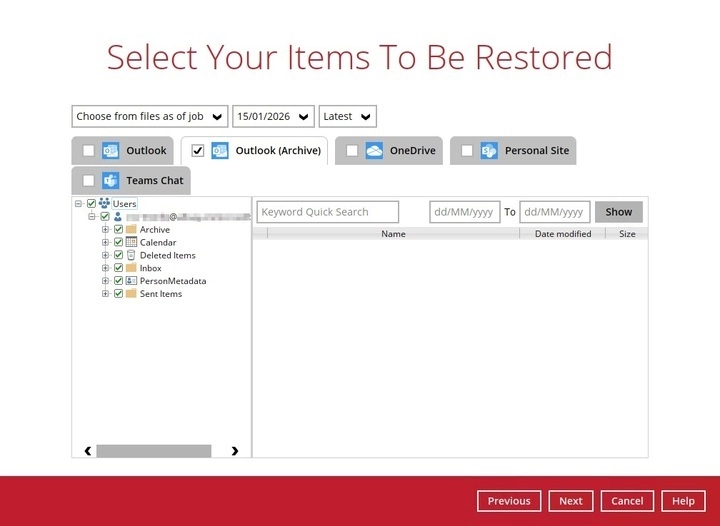
Task: Click the Teams Chat icon
Action: point(111,180)
